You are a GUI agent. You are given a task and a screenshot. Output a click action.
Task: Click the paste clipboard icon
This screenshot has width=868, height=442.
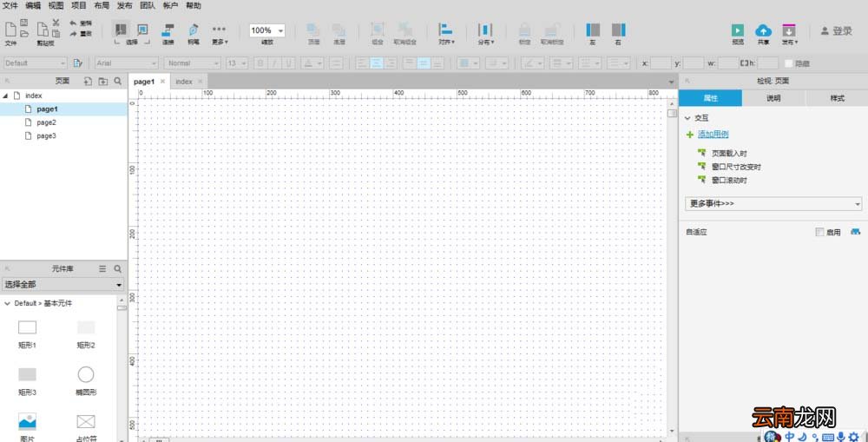click(x=56, y=34)
